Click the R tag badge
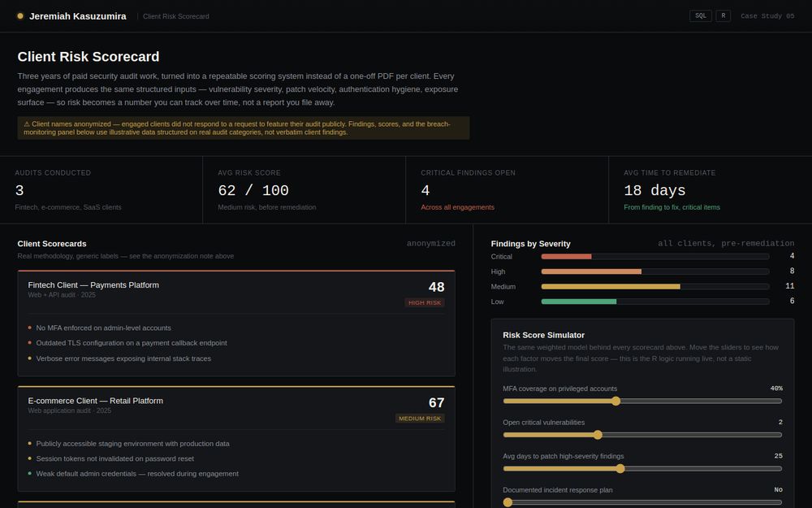 tap(723, 16)
